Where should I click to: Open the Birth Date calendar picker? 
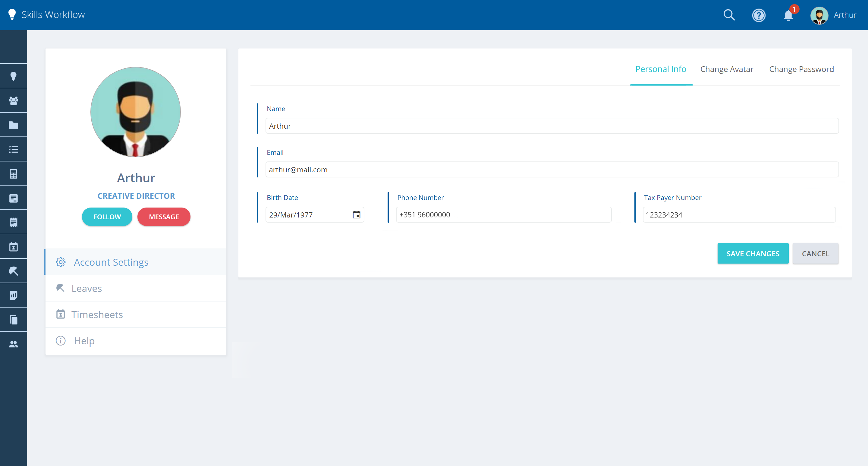pyautogui.click(x=356, y=215)
